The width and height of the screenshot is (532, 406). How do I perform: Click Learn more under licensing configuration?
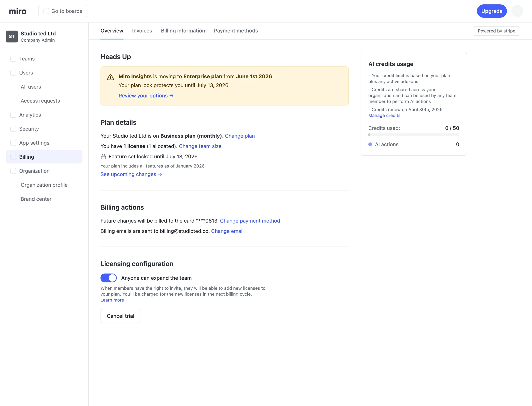point(112,300)
